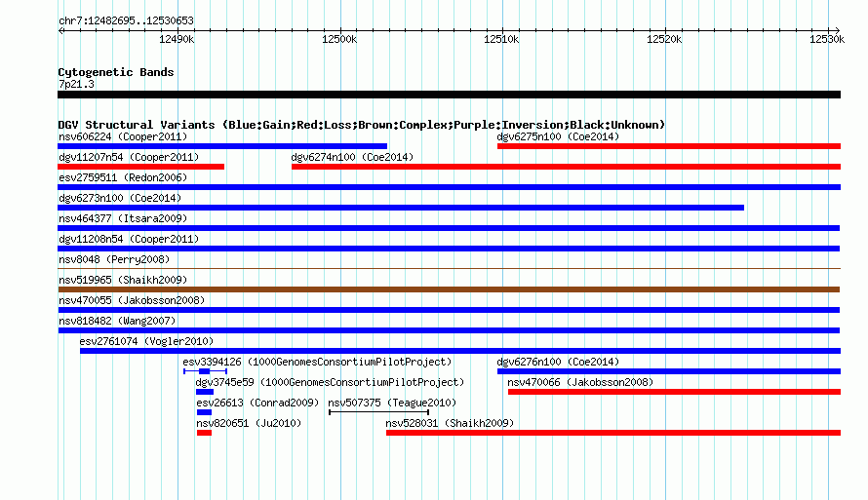Click the dgv6275n100 (Coe2014) label

pyautogui.click(x=558, y=136)
